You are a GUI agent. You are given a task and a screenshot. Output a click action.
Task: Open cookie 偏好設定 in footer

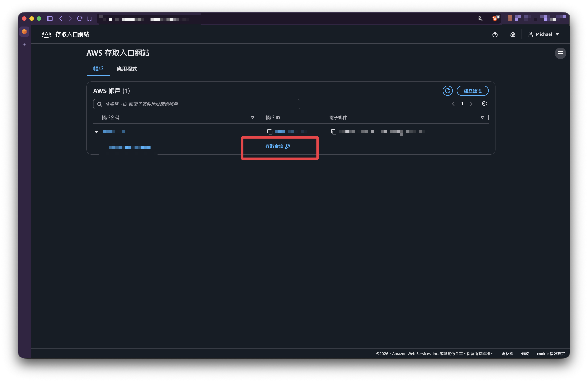(x=551, y=354)
